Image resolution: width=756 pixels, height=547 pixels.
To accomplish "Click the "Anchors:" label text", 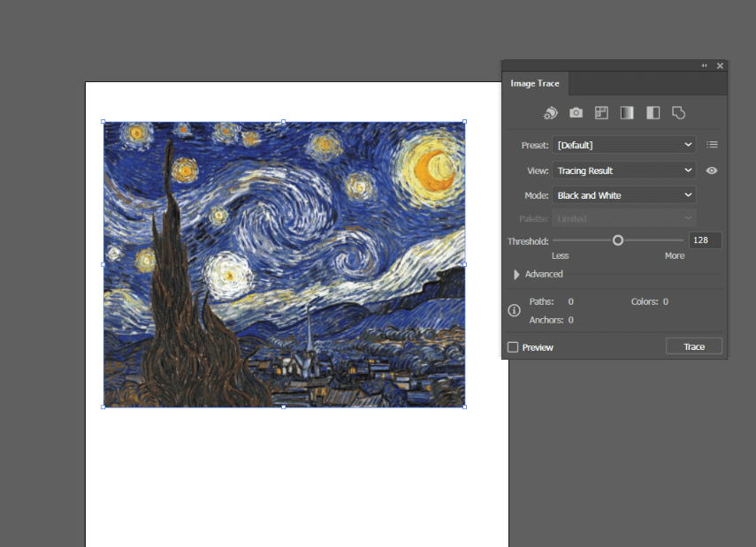I will tap(546, 320).
